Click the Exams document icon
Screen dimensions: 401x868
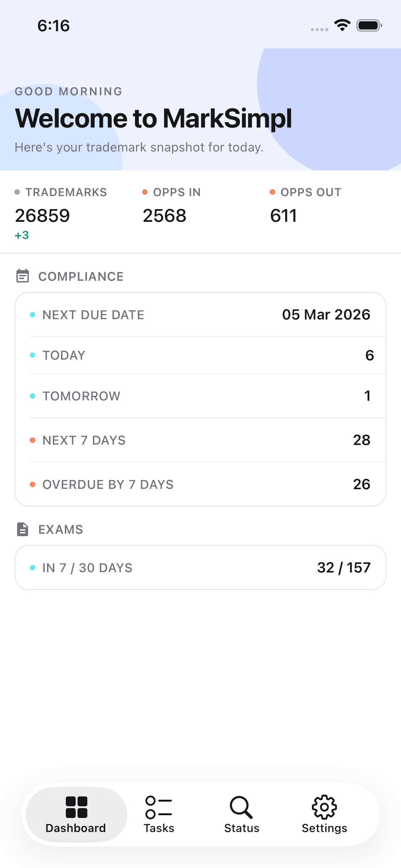point(23,529)
